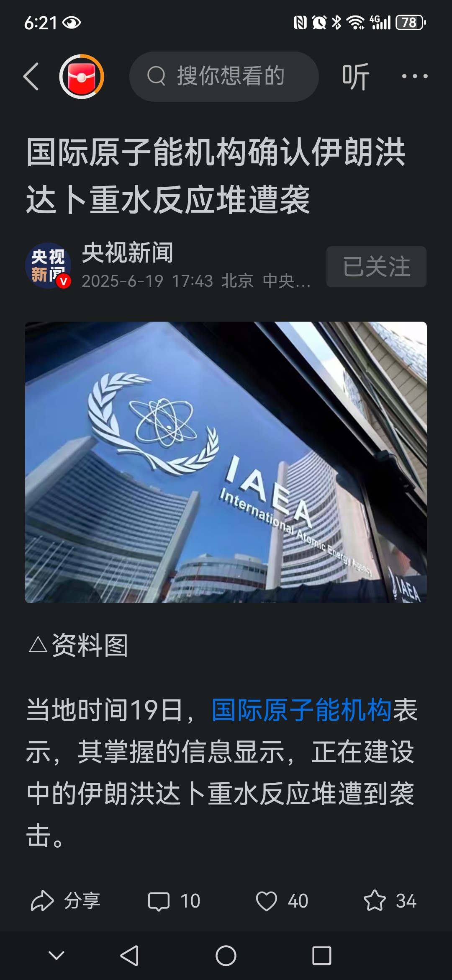452x980 pixels.
Task: Toggle the 已关注 follow button
Action: point(376,267)
